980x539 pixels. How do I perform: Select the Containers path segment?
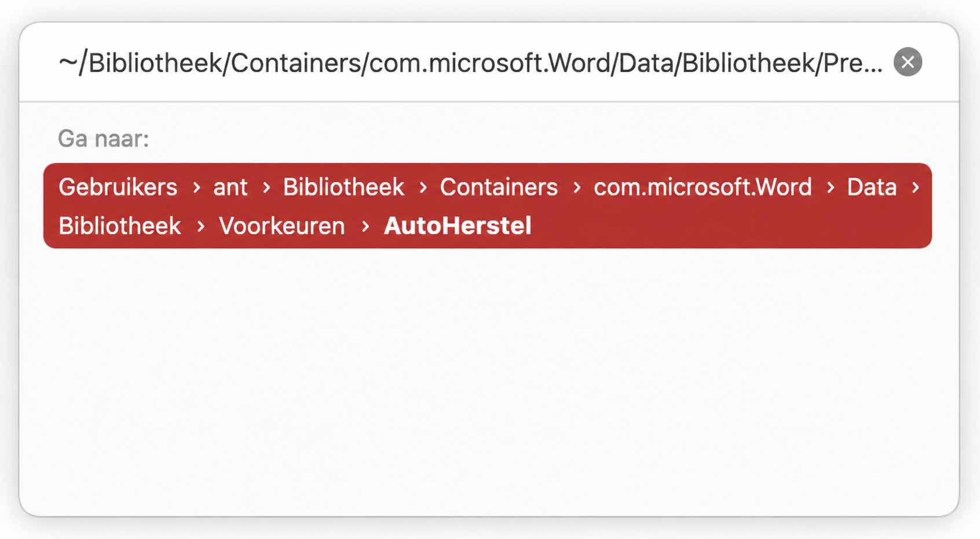point(499,187)
